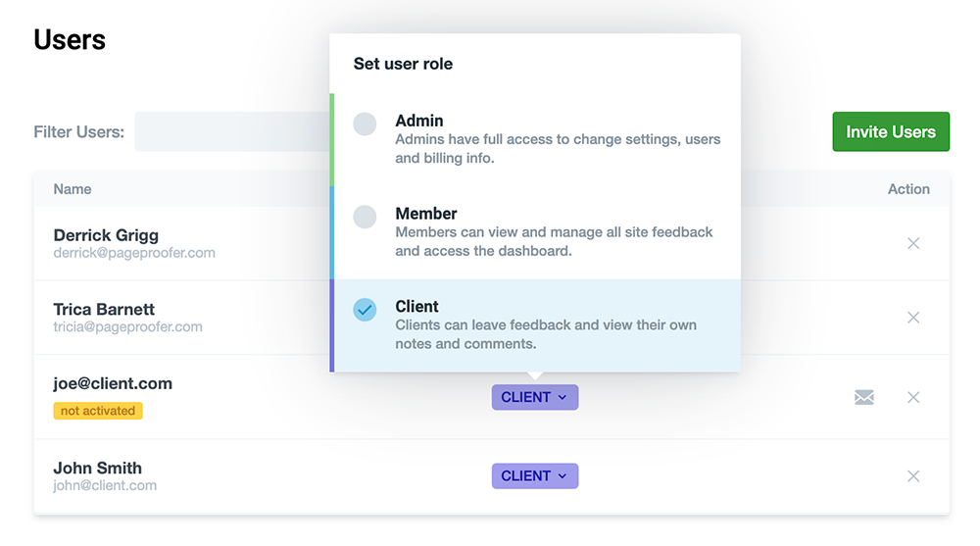Screen dimensions: 980x546
Task: Click in the Filter Users input field
Action: pos(231,131)
